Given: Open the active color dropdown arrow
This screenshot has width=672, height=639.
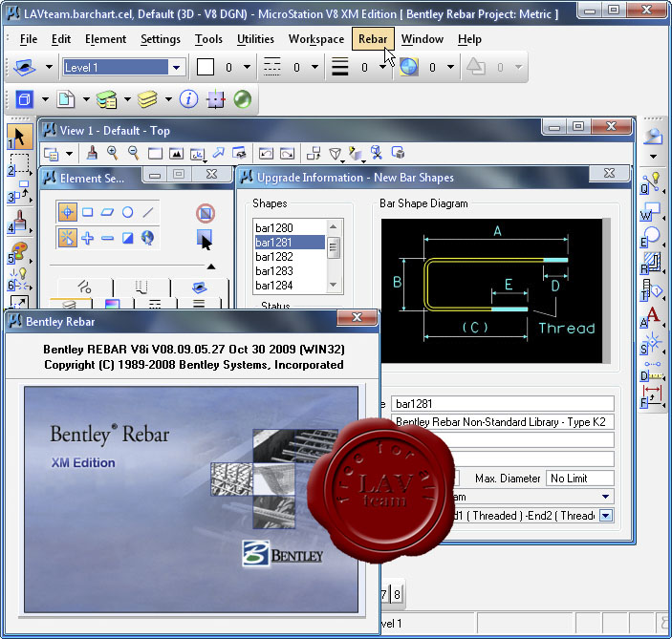Looking at the screenshot, I should 247,67.
